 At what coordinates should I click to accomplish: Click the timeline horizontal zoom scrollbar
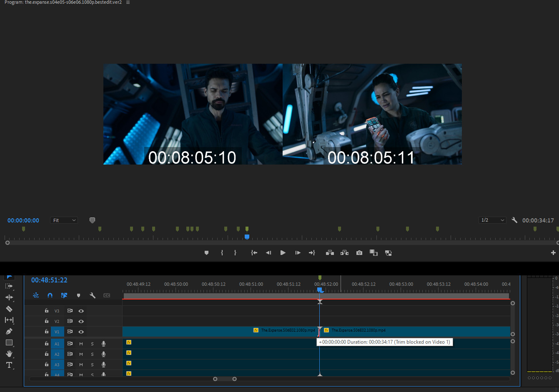pyautogui.click(x=225, y=379)
